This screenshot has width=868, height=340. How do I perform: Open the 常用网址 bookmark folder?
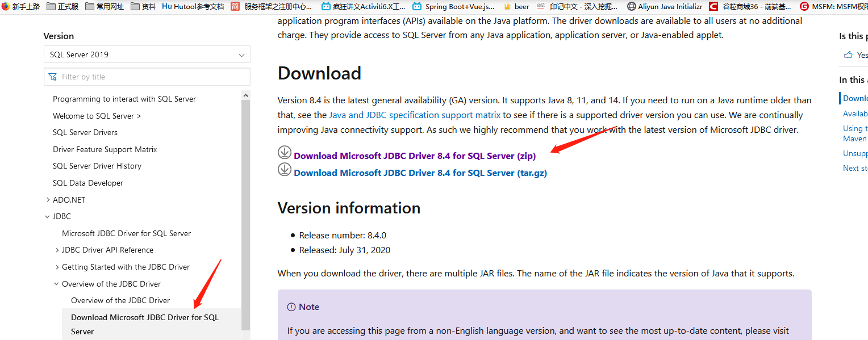pos(104,7)
